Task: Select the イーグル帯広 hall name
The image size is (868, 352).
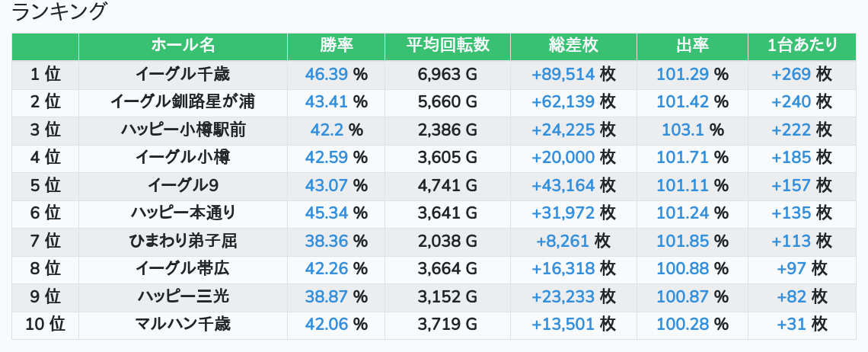Action: pos(183,268)
